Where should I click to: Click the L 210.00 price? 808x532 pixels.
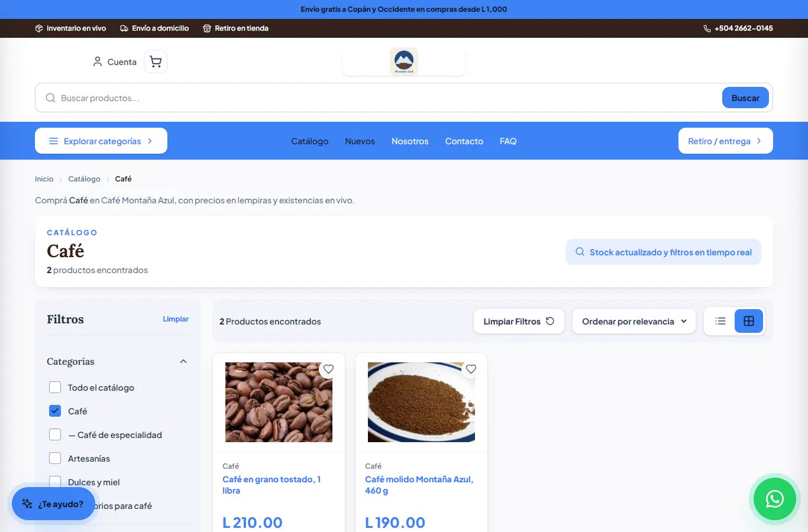point(253,523)
